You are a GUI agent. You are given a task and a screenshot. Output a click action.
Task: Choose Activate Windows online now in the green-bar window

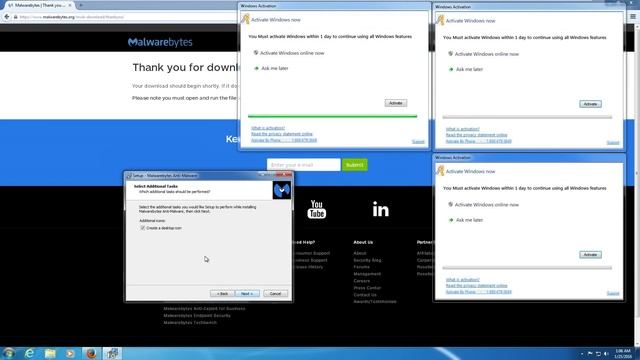[292, 53]
